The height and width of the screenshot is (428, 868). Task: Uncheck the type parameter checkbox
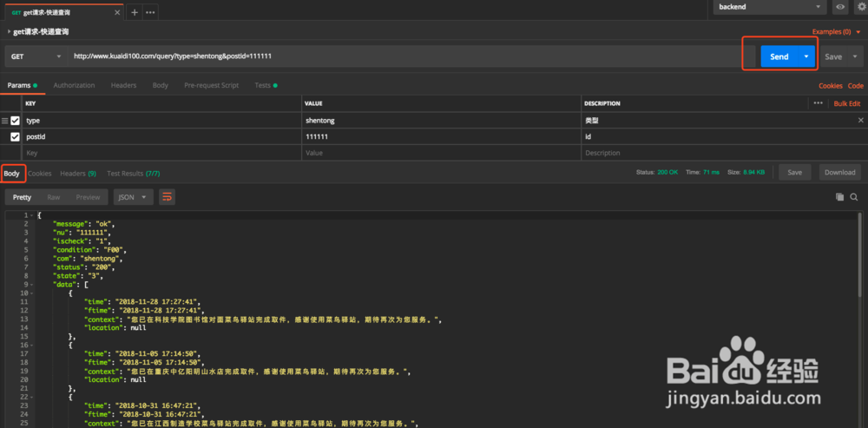pos(15,120)
